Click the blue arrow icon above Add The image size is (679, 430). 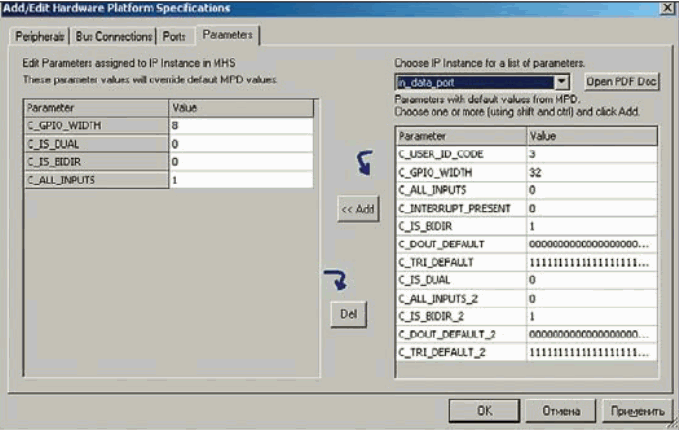click(x=365, y=162)
